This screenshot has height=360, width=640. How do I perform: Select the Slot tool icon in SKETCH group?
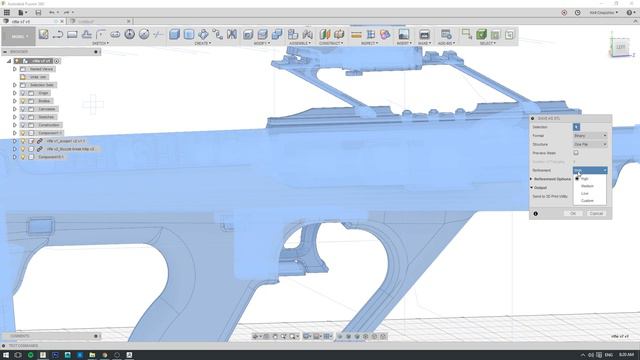coord(115,34)
